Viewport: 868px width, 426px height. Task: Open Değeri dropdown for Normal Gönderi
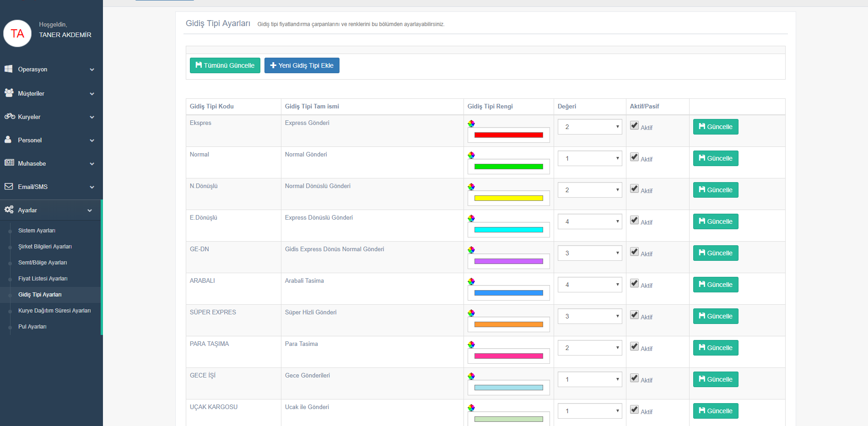(589, 158)
